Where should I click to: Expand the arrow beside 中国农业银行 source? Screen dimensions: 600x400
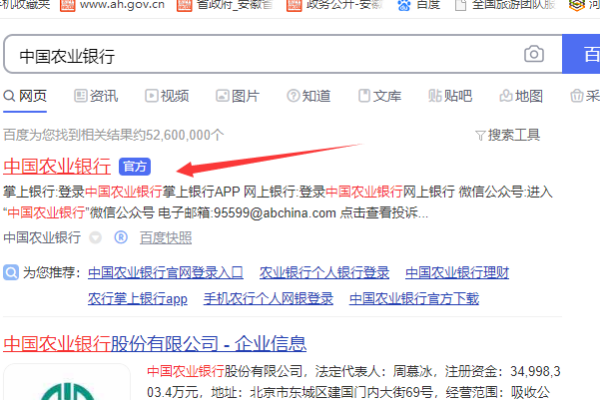[x=95, y=238]
